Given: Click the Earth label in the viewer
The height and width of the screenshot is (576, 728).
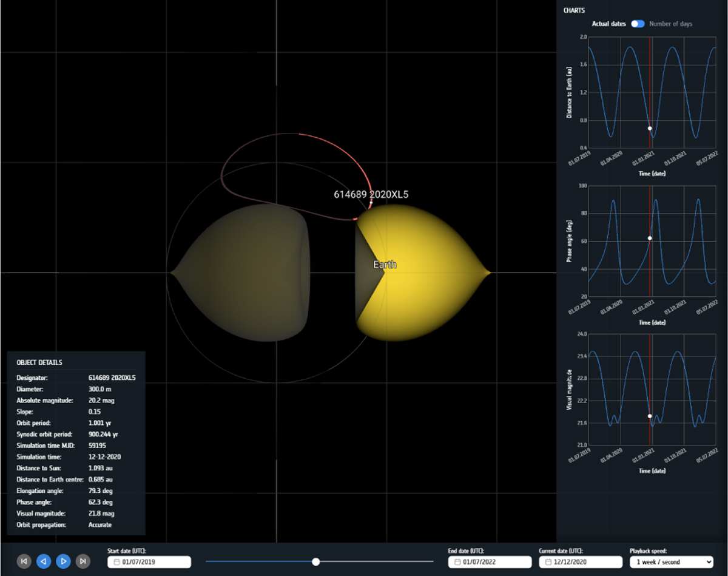Looking at the screenshot, I should (x=385, y=265).
